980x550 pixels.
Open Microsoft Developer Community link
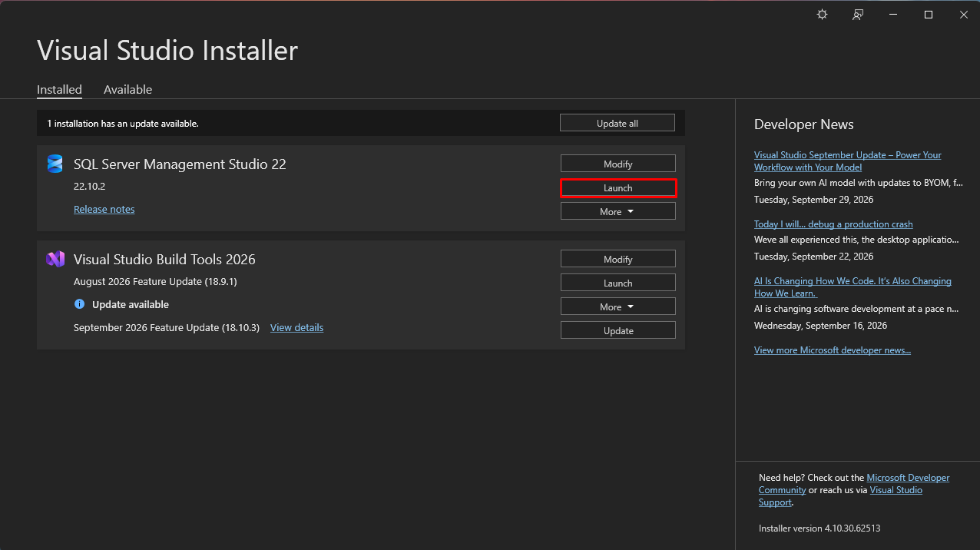908,478
